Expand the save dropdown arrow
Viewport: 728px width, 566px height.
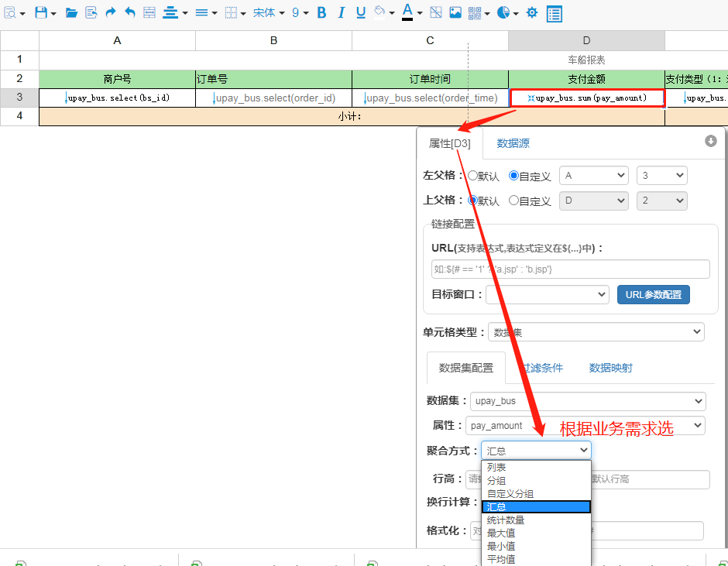click(53, 13)
